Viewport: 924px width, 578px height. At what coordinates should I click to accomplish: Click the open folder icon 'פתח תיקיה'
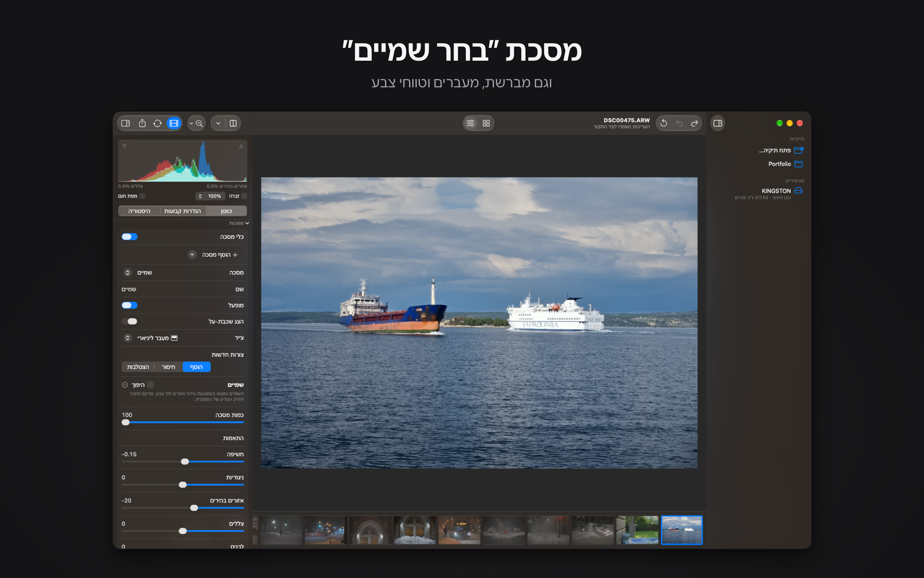coord(799,150)
